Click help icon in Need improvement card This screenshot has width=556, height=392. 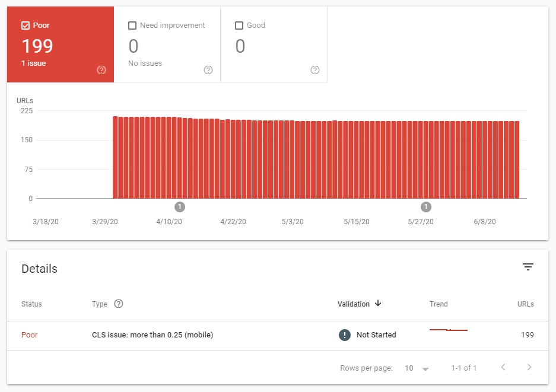(208, 70)
